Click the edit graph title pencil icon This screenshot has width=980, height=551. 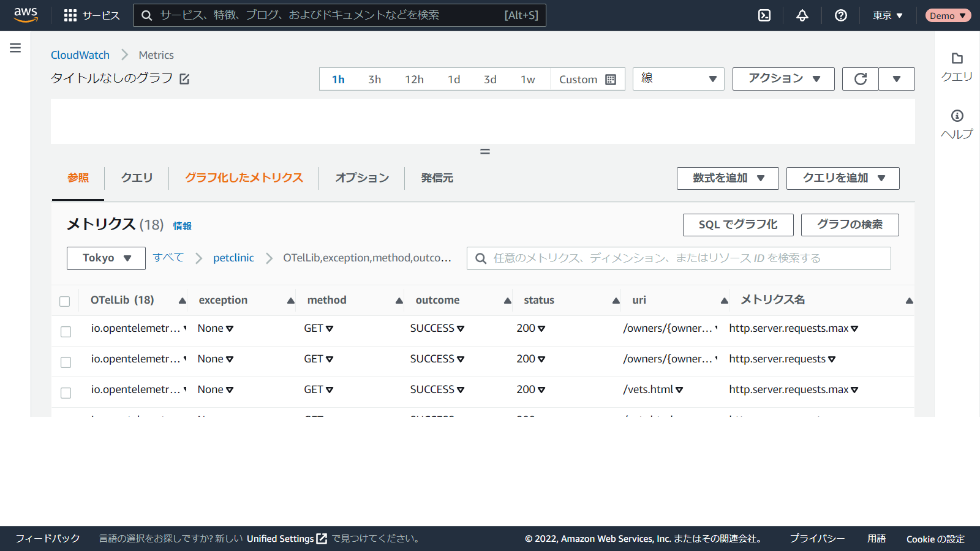pos(184,79)
